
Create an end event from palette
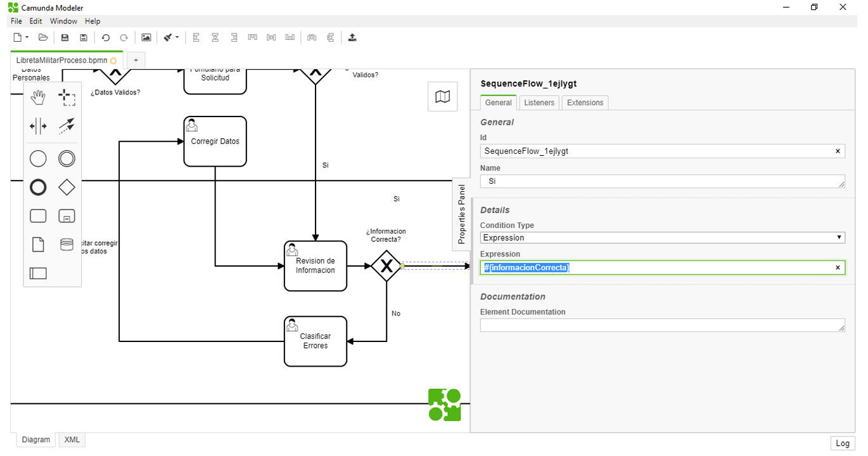[39, 187]
